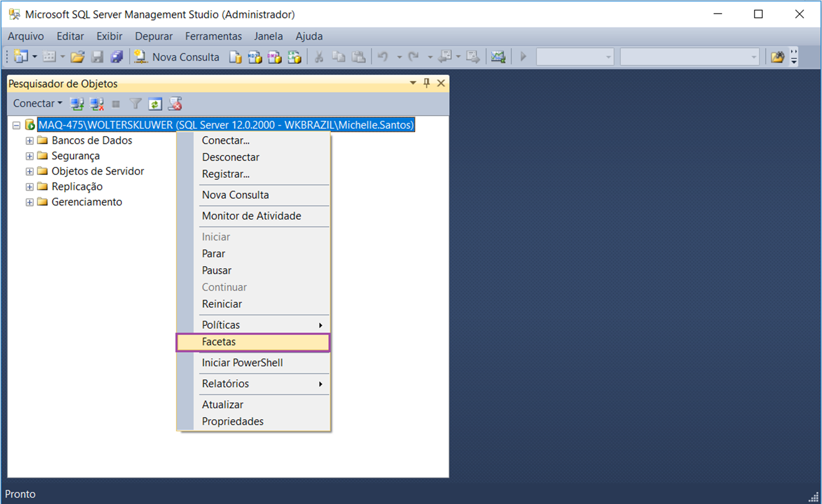Click Nova Consulta in the toolbar
This screenshot has width=822, height=504.
coord(177,57)
